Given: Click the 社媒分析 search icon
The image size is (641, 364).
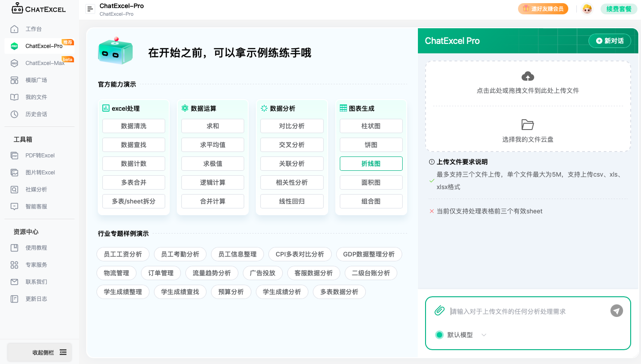Looking at the screenshot, I should click(15, 190).
